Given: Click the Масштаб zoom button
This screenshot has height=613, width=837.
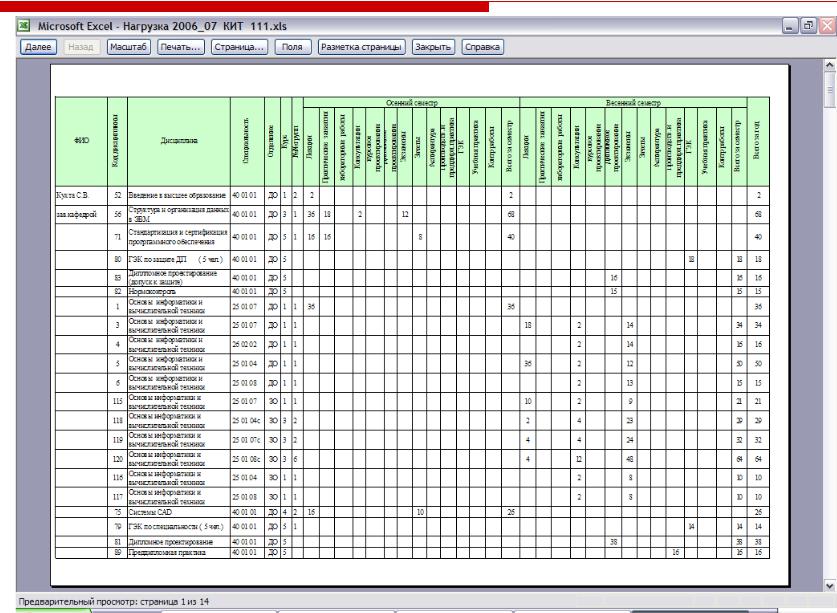Looking at the screenshot, I should pos(128,47).
